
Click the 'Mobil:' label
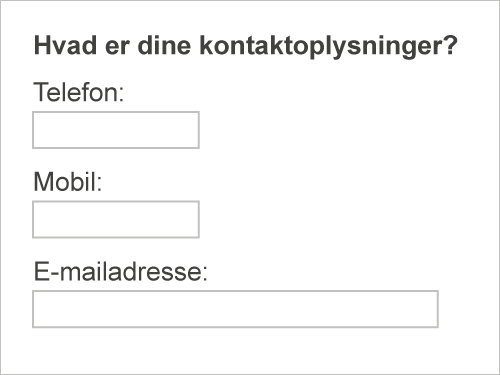(68, 182)
